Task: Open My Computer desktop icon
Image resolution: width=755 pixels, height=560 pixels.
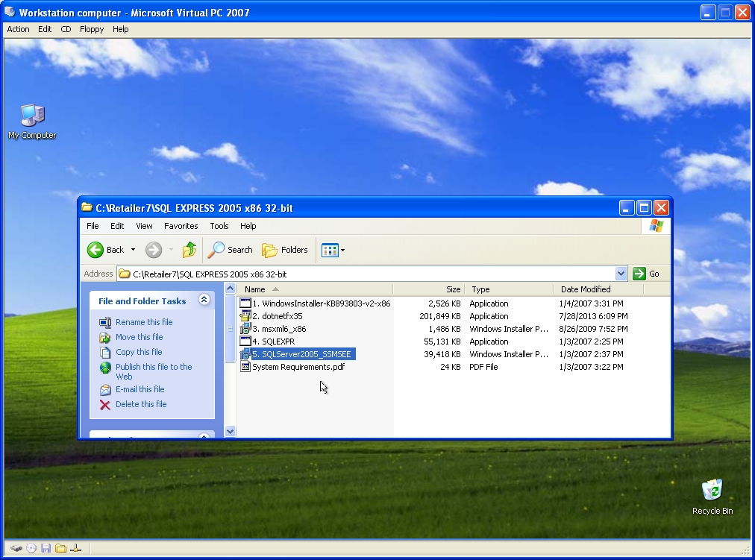Action: tap(32, 121)
